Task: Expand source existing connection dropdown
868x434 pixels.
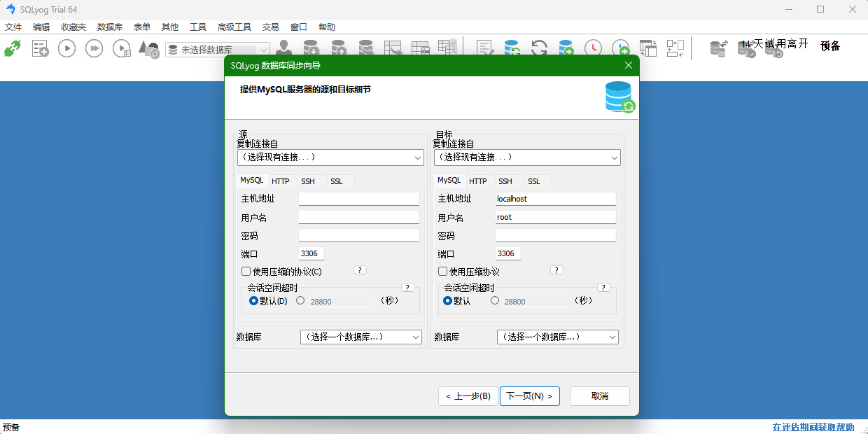Action: click(x=330, y=157)
